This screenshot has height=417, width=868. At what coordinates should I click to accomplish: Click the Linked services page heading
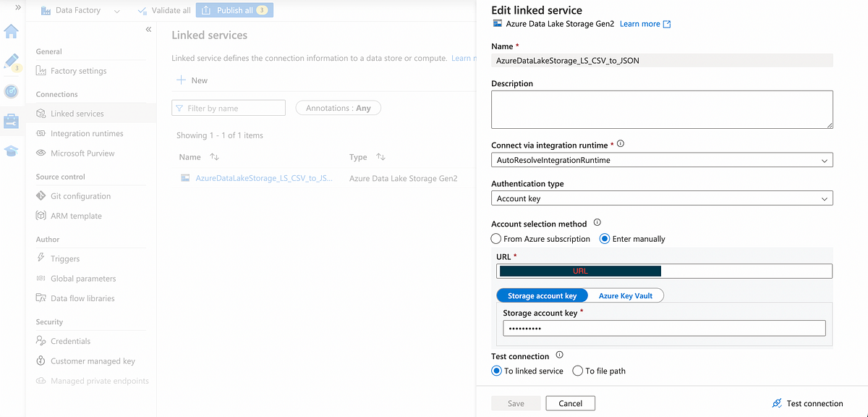(209, 35)
